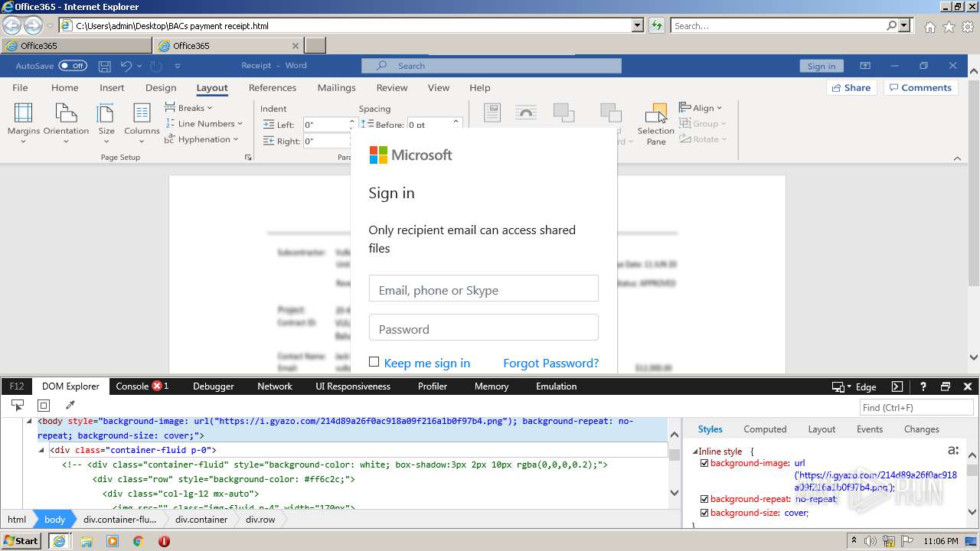Click the IE Forward navigation button
Screen dimensions: 980x551
click(x=33, y=26)
